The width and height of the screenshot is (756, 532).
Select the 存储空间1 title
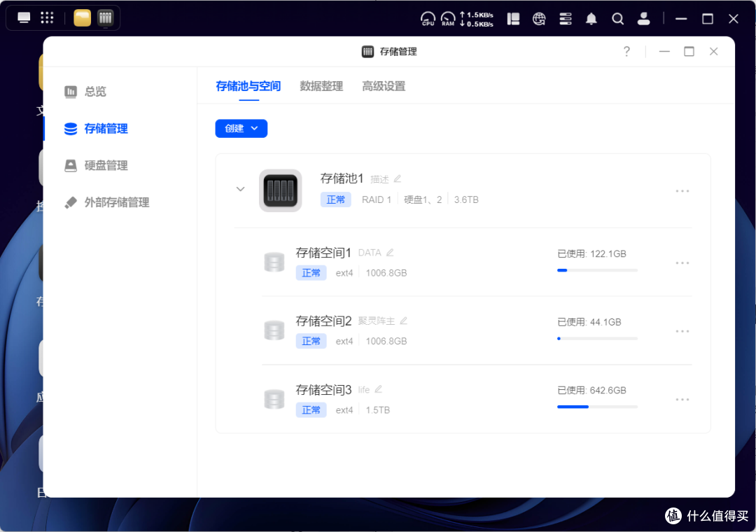(323, 253)
